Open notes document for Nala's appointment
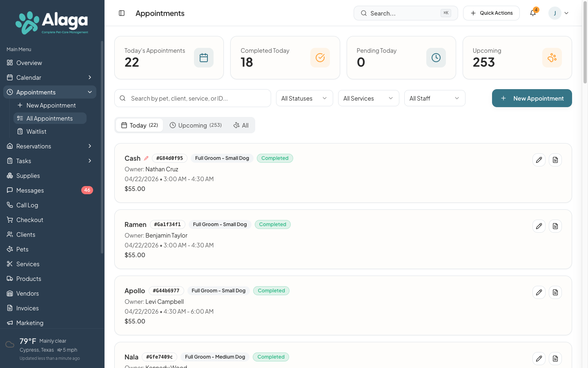 [555, 359]
